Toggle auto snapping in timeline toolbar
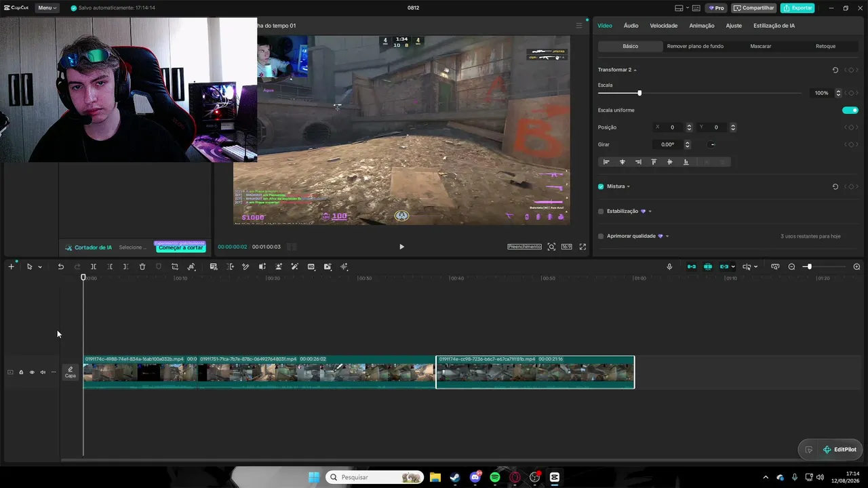The width and height of the screenshot is (868, 488). [708, 267]
